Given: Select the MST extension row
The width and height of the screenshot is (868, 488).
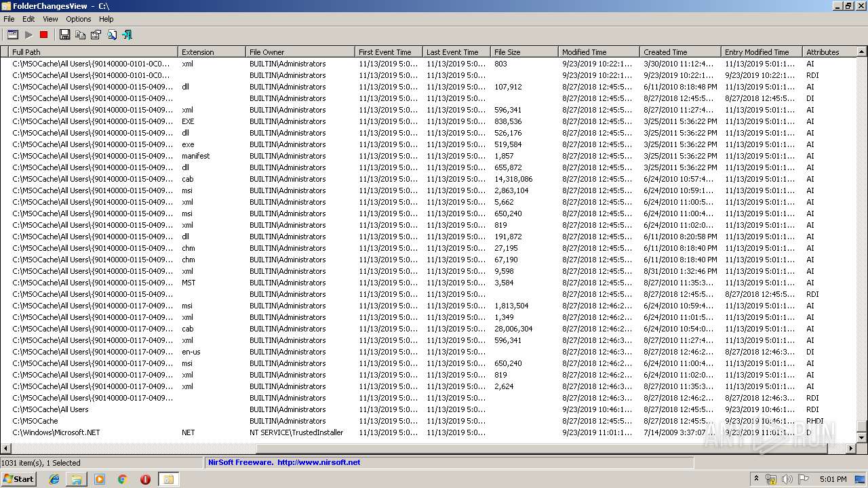Looking at the screenshot, I should point(429,283).
